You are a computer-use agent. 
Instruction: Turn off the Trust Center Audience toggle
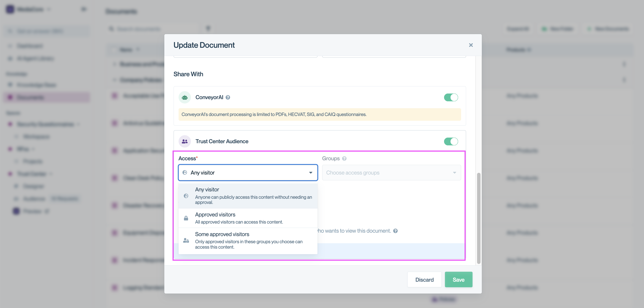coord(451,141)
